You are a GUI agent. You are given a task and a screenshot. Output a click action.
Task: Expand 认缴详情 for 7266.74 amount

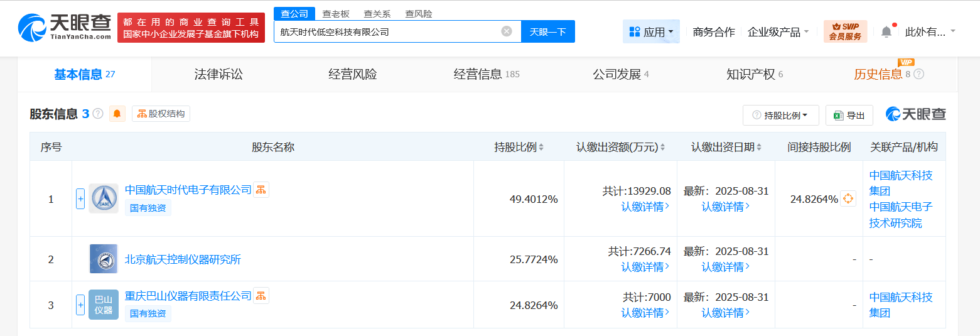(645, 267)
